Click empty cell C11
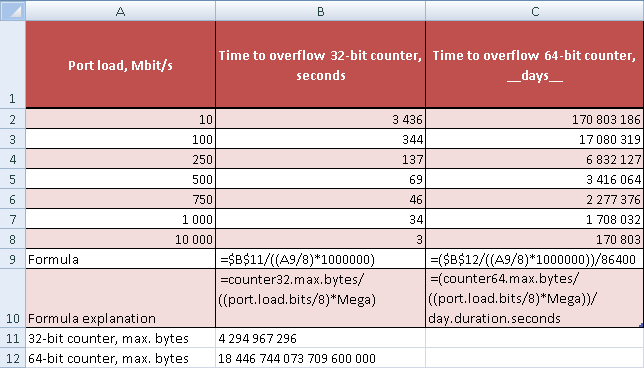Viewport: 644px width, 368px height. click(535, 338)
